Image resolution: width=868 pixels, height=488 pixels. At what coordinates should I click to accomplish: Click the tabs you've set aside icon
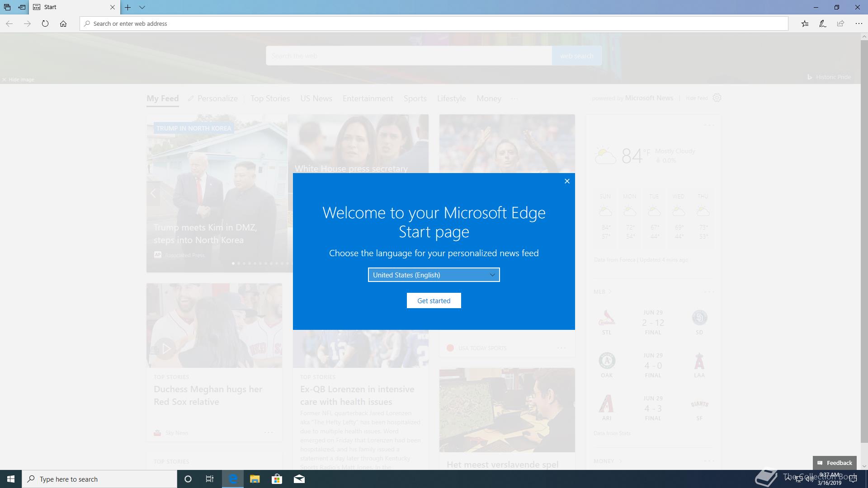pos(7,7)
